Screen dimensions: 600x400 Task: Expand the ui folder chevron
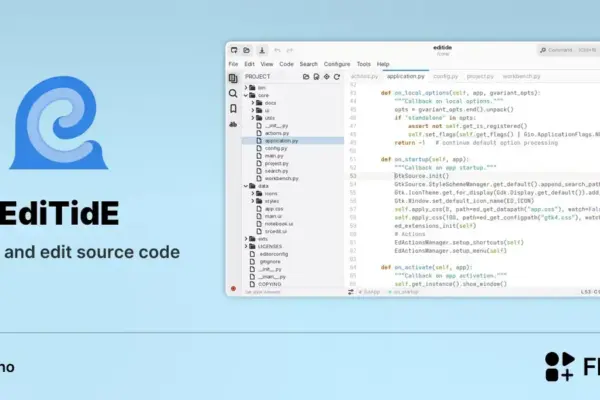(x=253, y=110)
